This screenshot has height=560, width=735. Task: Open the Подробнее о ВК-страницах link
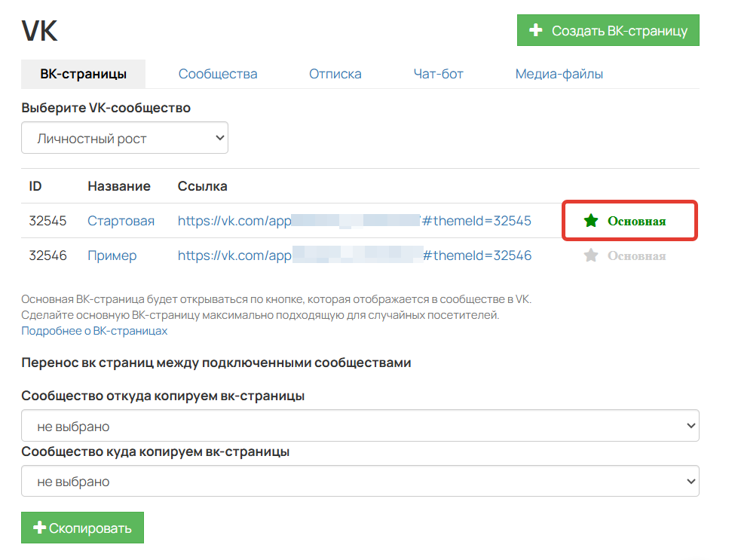click(93, 330)
